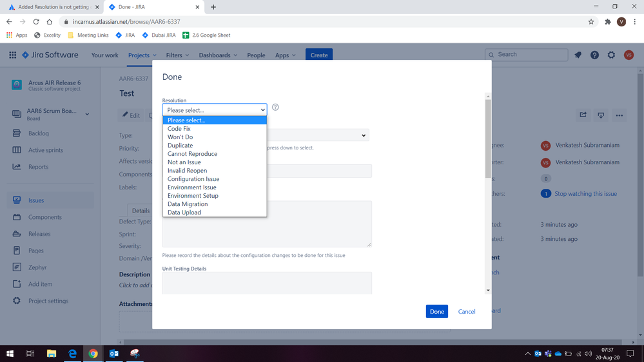
Task: Open a new browser tab
Action: (x=213, y=7)
